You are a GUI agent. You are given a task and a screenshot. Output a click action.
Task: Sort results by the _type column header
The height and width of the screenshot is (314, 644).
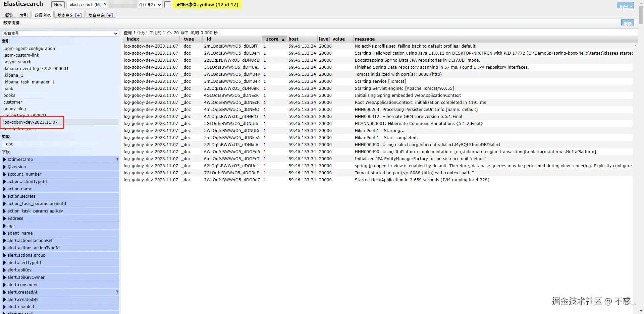[192, 39]
